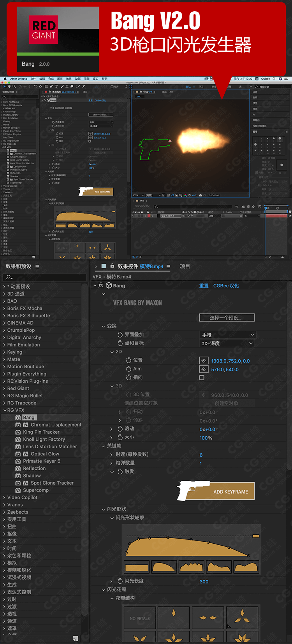This screenshot has height=644, width=292.
Task: Select the first flat flash shape preset thumbnail
Action: point(137,567)
